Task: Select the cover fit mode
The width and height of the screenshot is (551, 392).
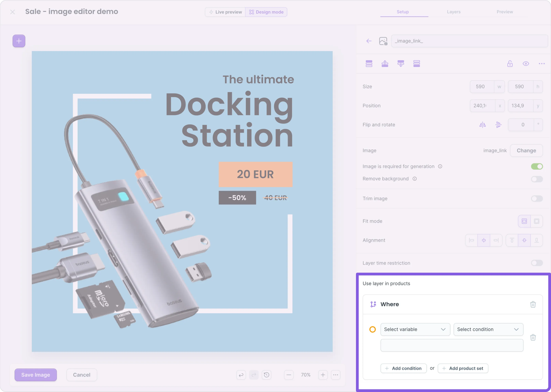Action: 537,221
